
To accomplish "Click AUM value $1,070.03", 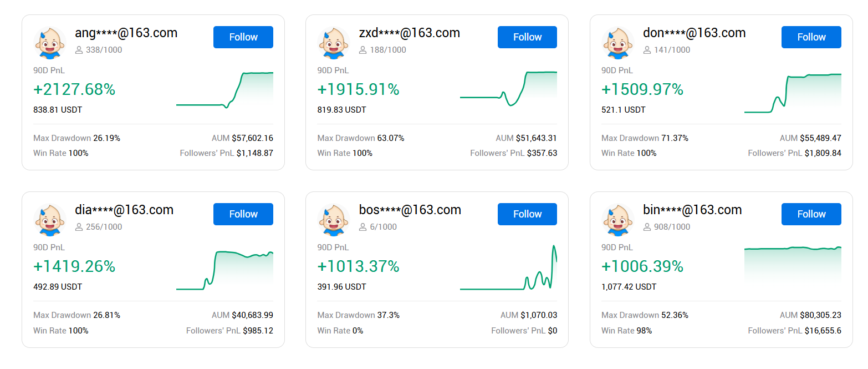I will (539, 315).
